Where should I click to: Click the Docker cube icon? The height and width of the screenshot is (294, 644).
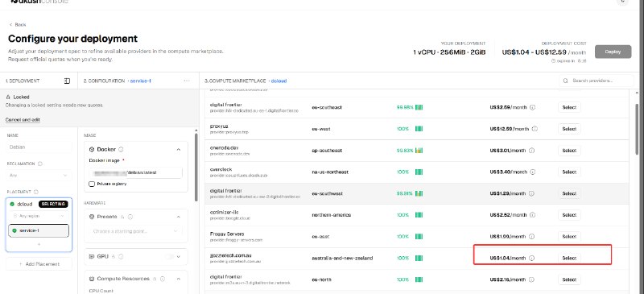click(x=92, y=149)
